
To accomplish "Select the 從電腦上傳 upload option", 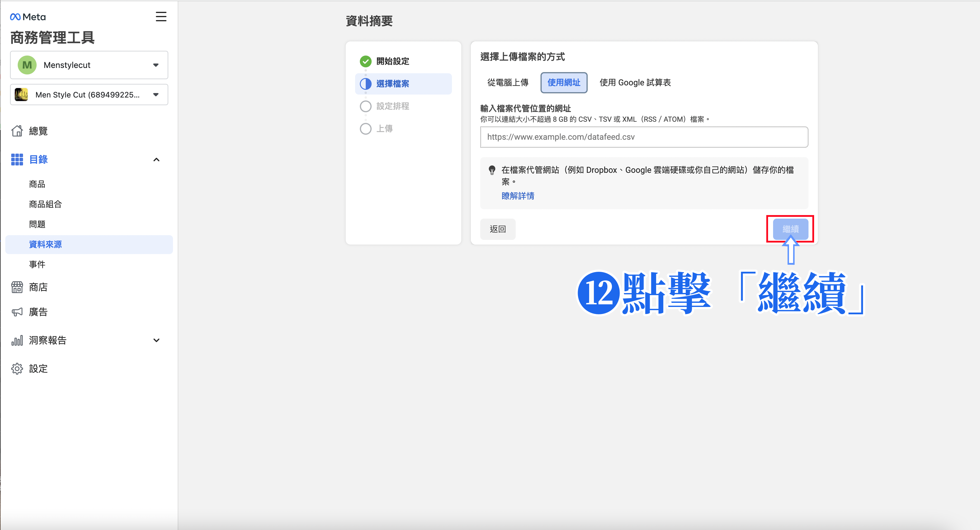I will click(x=508, y=83).
